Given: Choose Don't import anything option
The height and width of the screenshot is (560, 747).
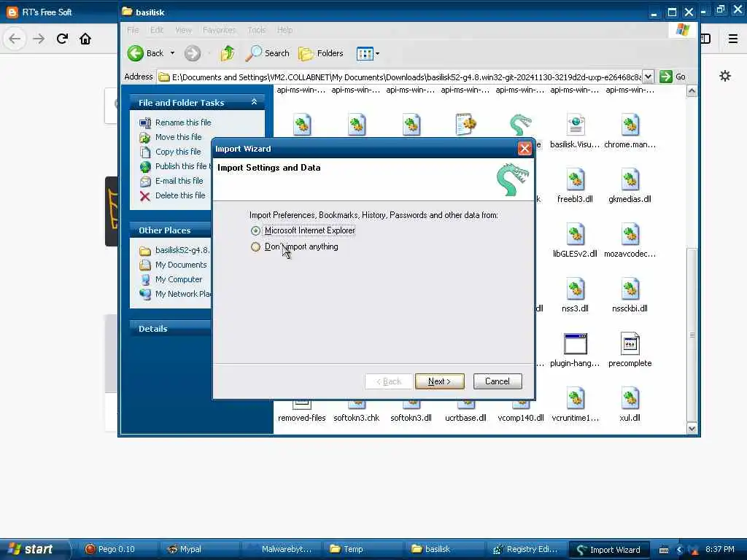Looking at the screenshot, I should tap(255, 246).
